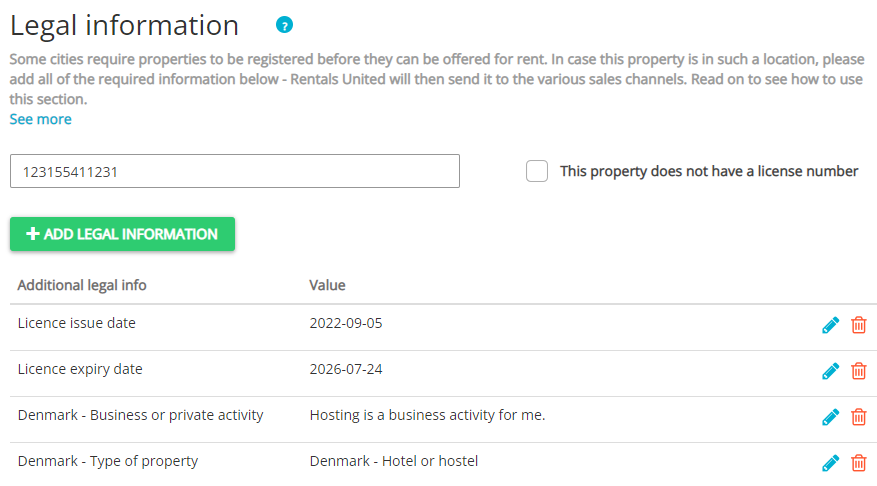The height and width of the screenshot is (486, 877).
Task: Edit the Licence expiry date entry
Action: click(830, 371)
